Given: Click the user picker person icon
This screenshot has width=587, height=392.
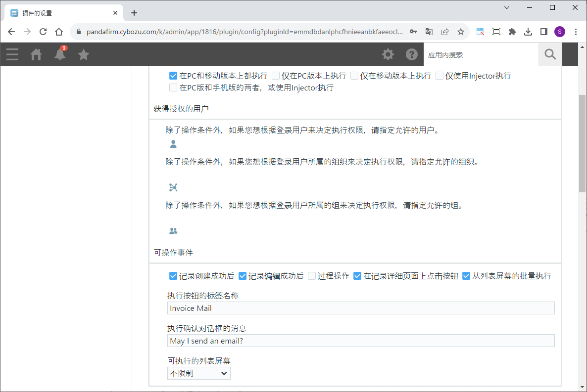Looking at the screenshot, I should 173,144.
